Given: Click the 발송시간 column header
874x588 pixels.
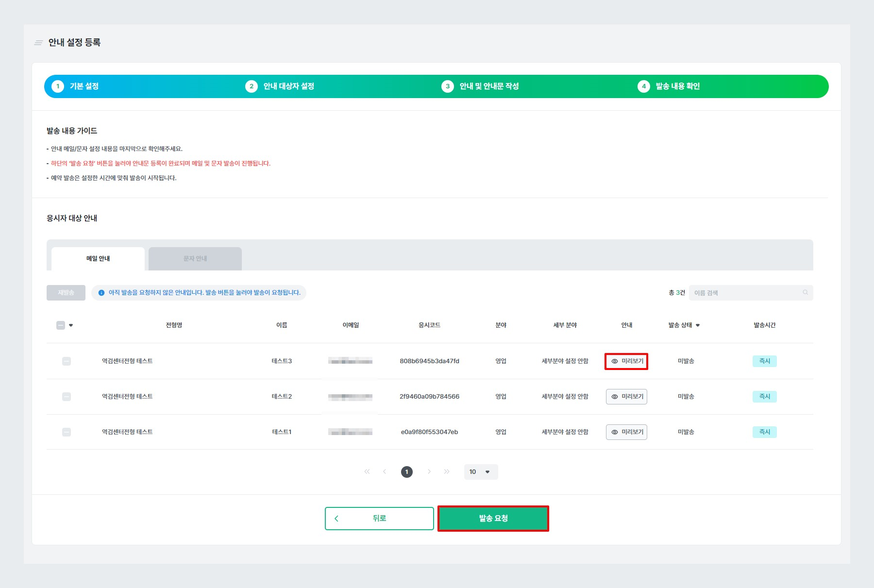Looking at the screenshot, I should coord(765,325).
